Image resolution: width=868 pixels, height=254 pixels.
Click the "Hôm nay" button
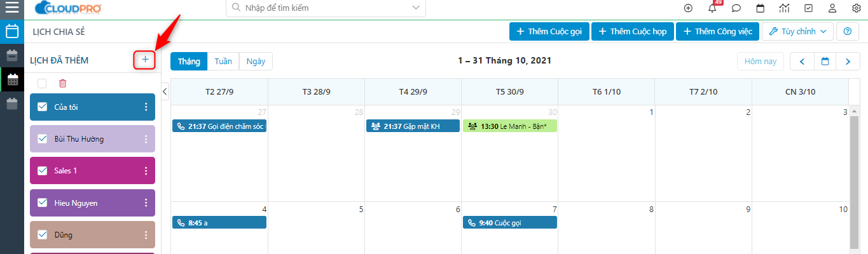(x=761, y=62)
